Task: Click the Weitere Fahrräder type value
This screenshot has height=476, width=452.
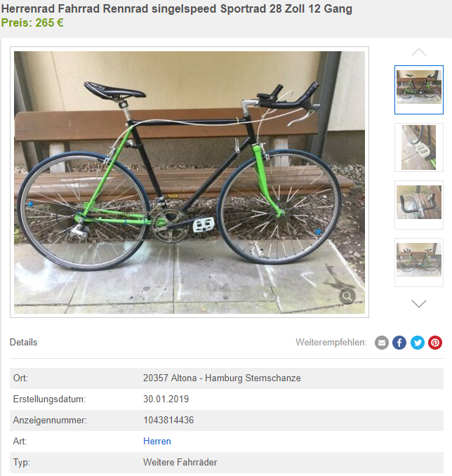Action: [180, 463]
